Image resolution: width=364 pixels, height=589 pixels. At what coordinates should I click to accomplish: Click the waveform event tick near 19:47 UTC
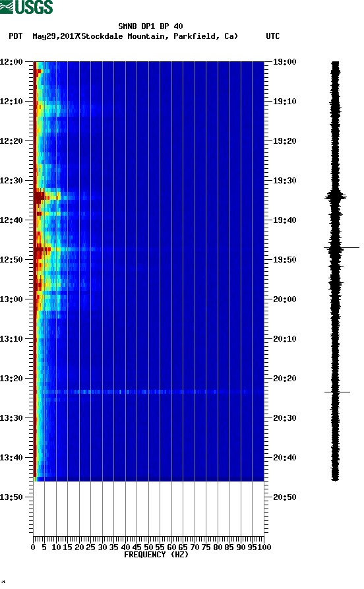click(342, 248)
